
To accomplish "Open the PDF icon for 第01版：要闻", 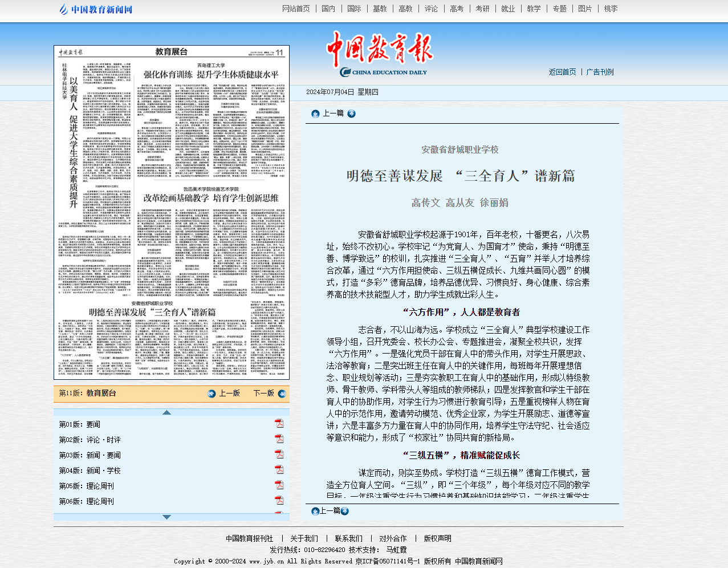I will point(279,423).
